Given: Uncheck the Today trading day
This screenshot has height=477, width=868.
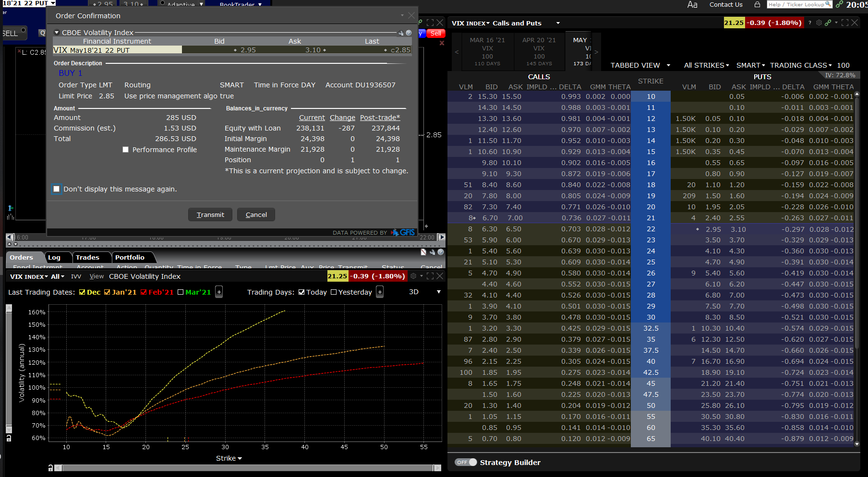Looking at the screenshot, I should (x=301, y=292).
